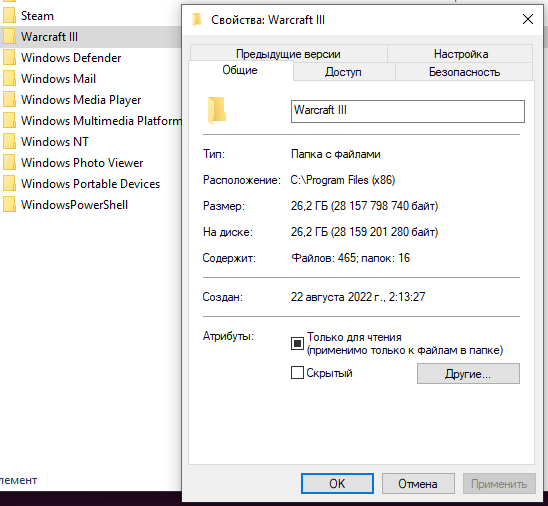Click the large folder icon in properties dialog
The width and height of the screenshot is (548, 506).
coord(217,111)
